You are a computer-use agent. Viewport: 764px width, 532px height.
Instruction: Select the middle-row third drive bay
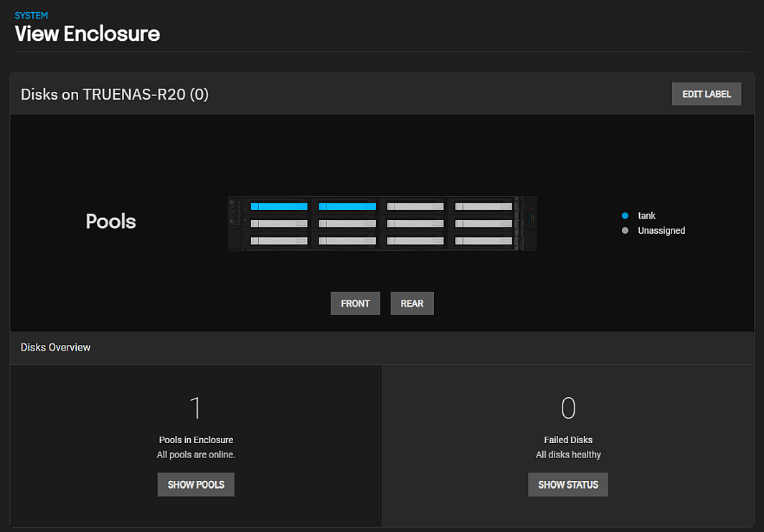point(415,224)
